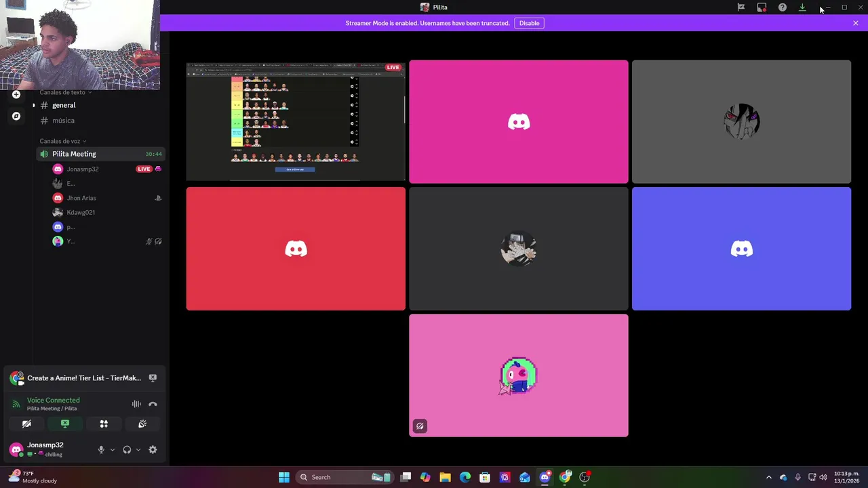The image size is (868, 488).
Task: Collapse the Canales de texto category
Action: [x=64, y=92]
